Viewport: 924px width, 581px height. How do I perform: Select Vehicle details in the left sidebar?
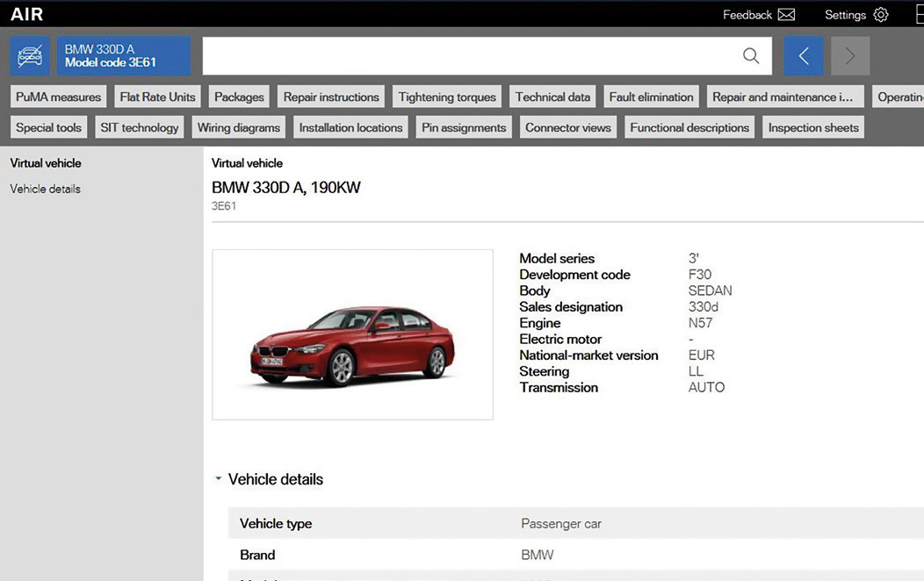pos(46,189)
